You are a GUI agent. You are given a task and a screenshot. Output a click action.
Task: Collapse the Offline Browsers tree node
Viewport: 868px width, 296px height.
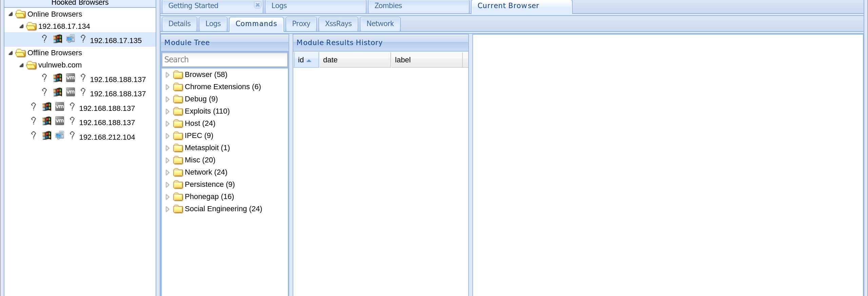pyautogui.click(x=11, y=53)
